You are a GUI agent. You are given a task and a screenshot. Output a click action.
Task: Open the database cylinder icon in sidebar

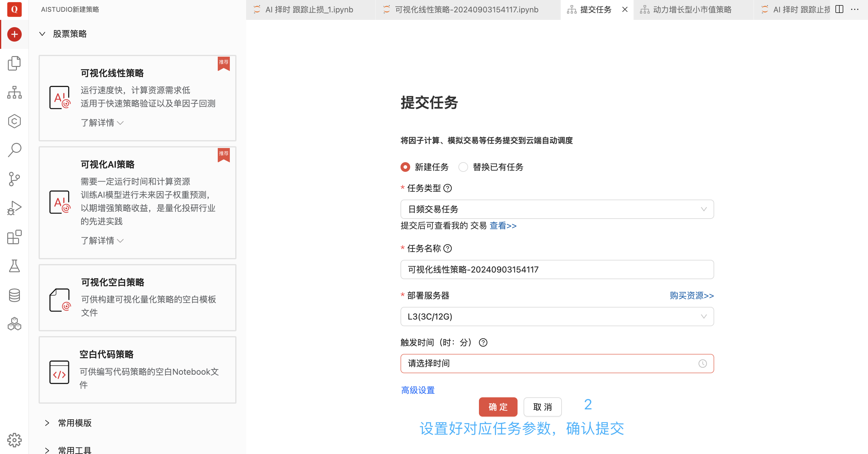pos(14,295)
